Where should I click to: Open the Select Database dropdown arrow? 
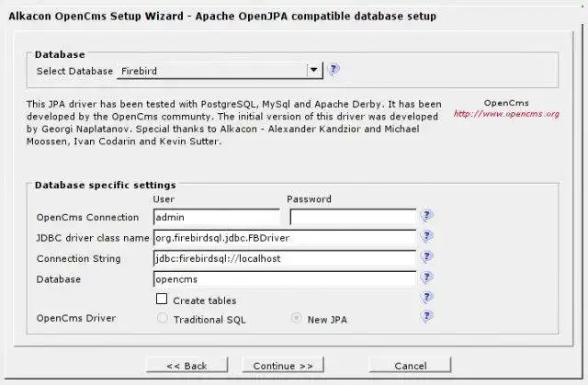[x=314, y=70]
